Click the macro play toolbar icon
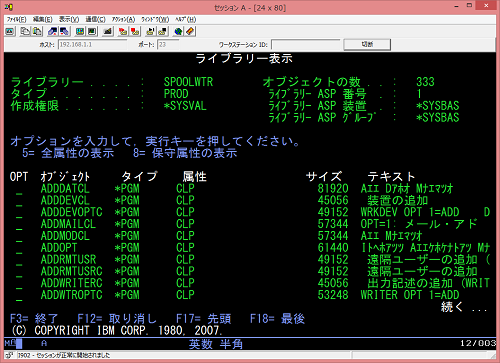The image size is (500, 363). tap(150, 31)
